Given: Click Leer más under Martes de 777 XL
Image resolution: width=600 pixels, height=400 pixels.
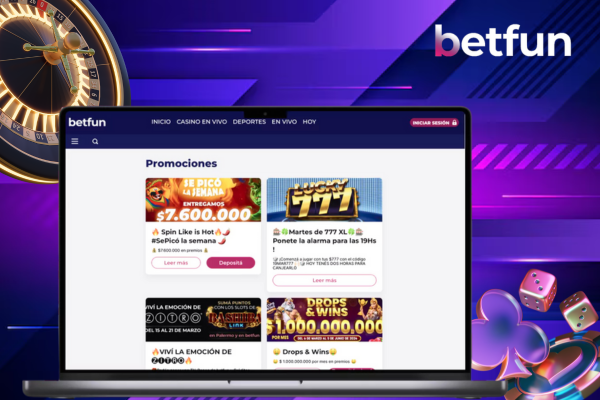Looking at the screenshot, I should [x=324, y=280].
